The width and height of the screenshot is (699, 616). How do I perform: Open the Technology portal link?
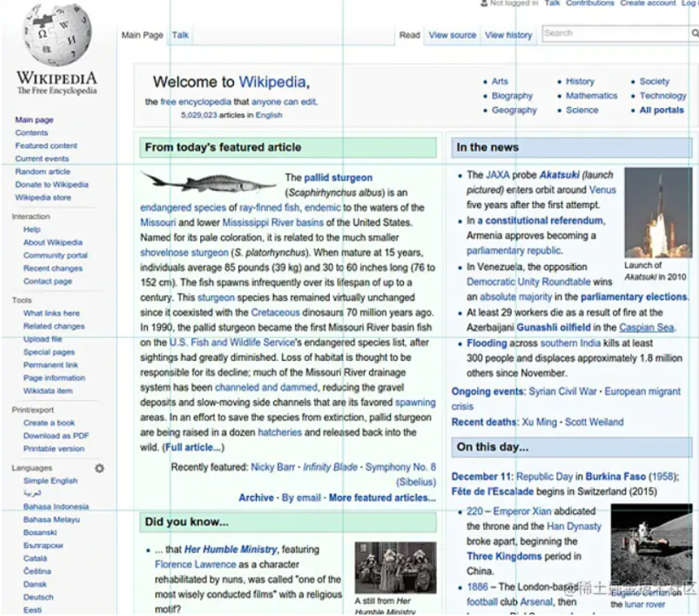663,96
